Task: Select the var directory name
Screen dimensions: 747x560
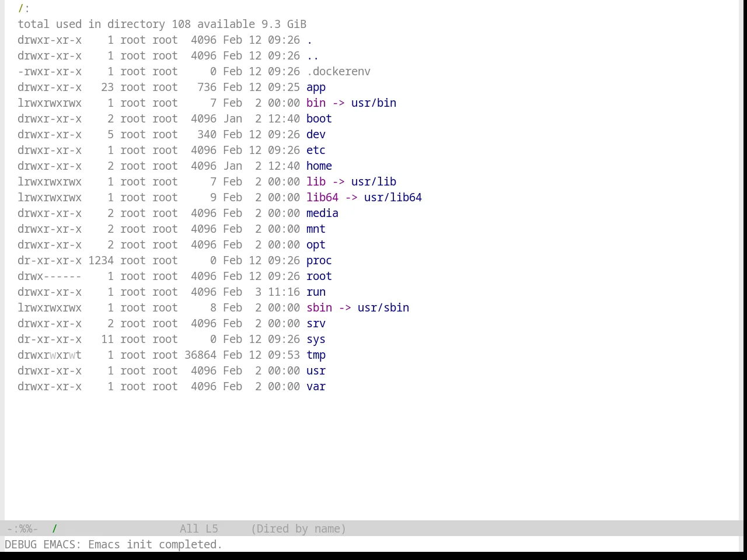Action: 316,387
